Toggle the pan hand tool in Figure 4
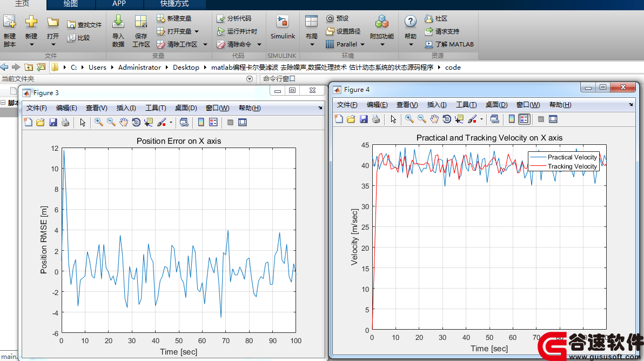 [434, 119]
